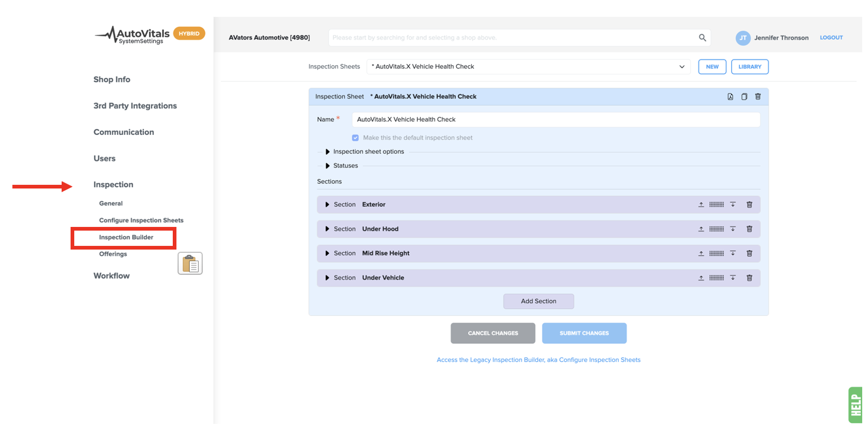Move Under Vehicle section to bottom
Viewport: 868px width, 437px height.
click(733, 278)
